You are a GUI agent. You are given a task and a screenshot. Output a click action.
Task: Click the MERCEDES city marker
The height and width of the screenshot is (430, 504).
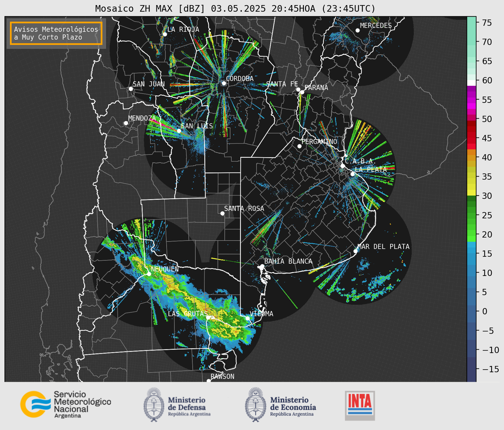[358, 30]
